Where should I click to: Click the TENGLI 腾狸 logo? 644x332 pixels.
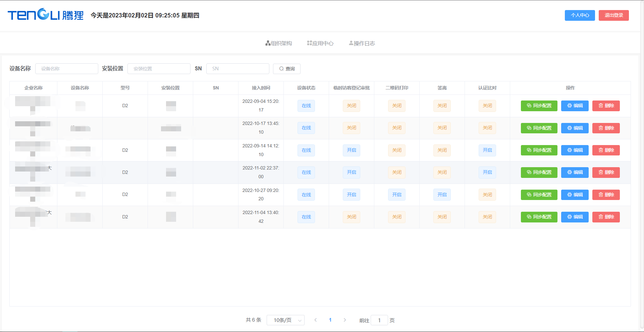pyautogui.click(x=46, y=15)
